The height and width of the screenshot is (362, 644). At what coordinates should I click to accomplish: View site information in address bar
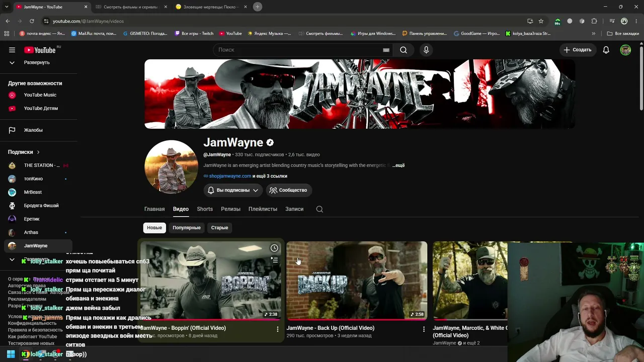click(46, 21)
